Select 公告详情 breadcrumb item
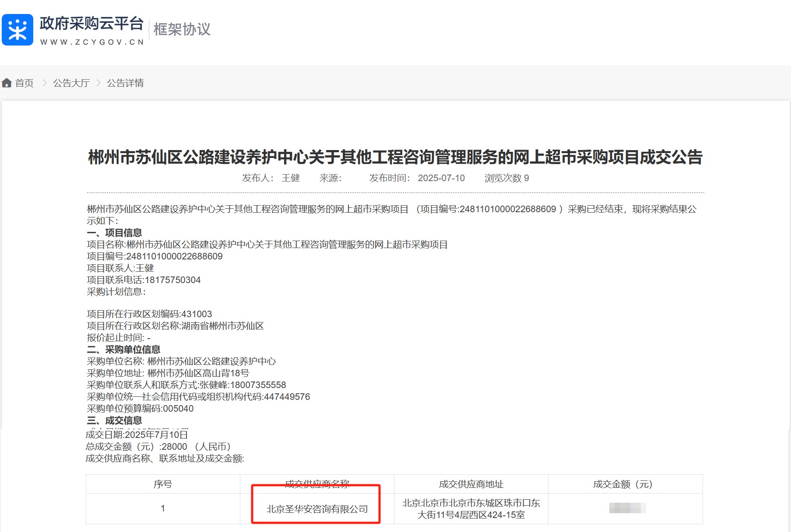Viewport: 791px width, 532px height. click(x=125, y=83)
